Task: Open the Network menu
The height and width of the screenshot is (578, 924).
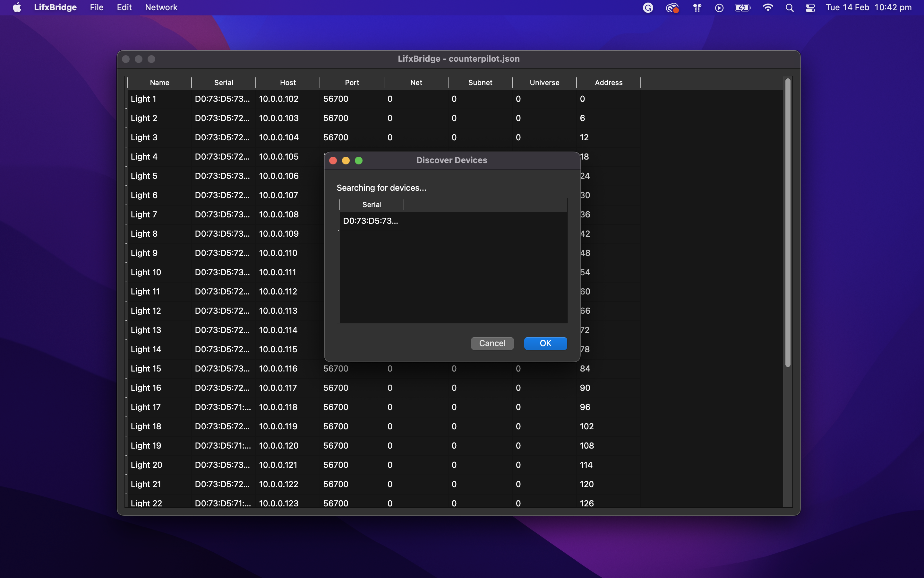Action: (161, 7)
